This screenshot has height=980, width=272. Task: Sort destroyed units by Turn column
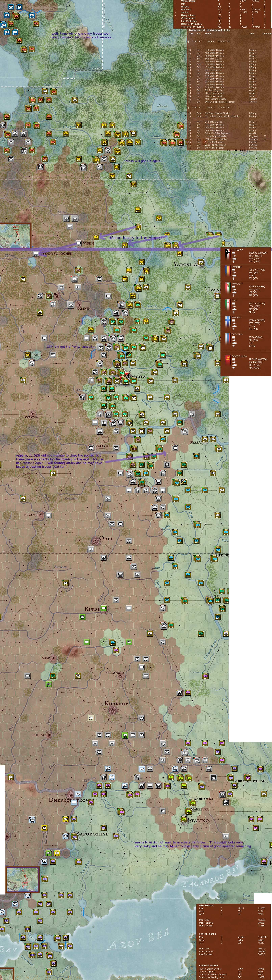coord(191,33)
